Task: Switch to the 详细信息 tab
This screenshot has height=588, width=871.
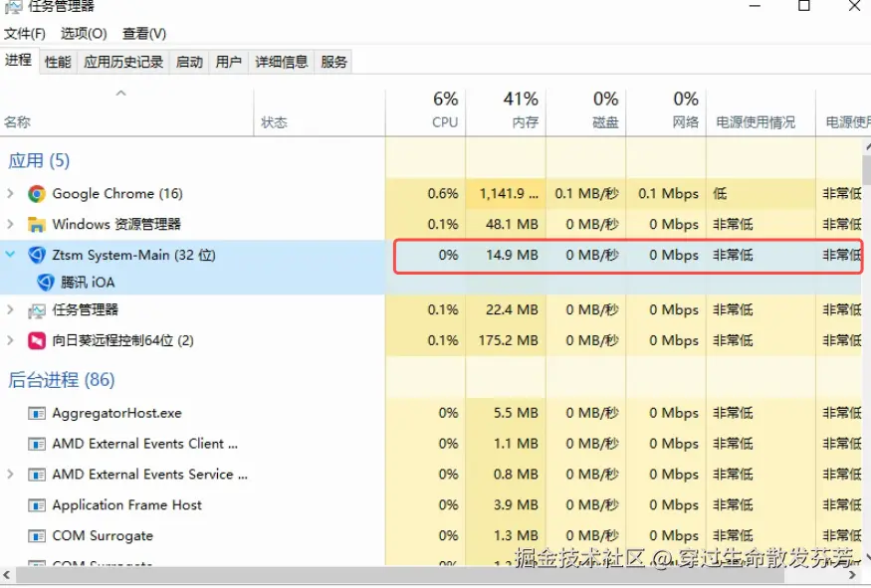Action: click(x=282, y=62)
